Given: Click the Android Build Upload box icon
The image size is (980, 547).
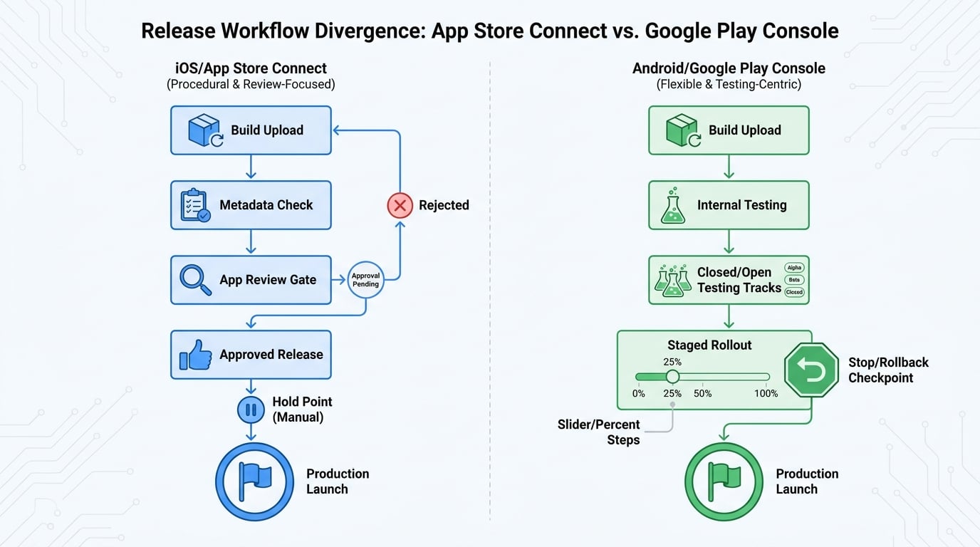Looking at the screenshot, I should point(684,130).
